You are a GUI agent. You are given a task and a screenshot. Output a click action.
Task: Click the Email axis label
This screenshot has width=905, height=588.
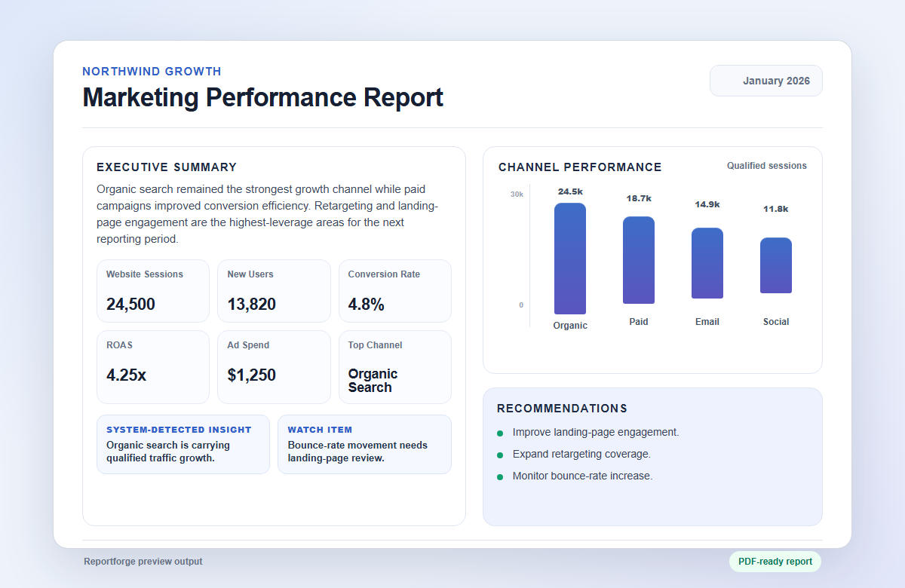tap(707, 322)
